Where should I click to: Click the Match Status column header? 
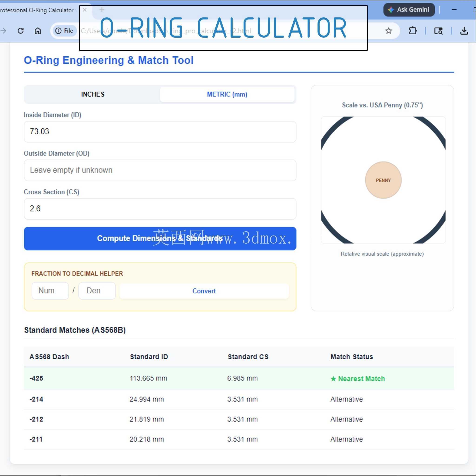pos(352,357)
